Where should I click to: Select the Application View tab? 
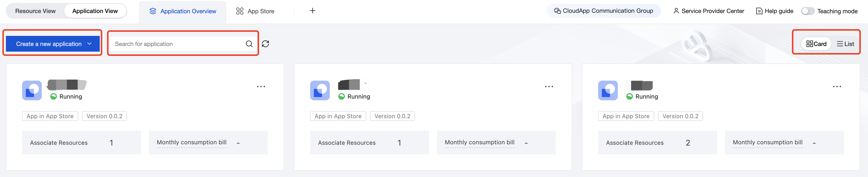95,11
